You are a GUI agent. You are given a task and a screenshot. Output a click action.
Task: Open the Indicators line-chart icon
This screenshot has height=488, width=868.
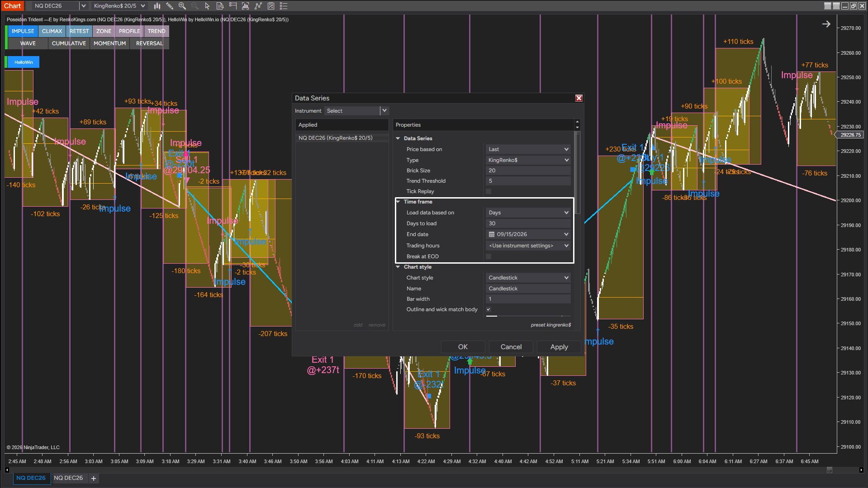(x=258, y=6)
